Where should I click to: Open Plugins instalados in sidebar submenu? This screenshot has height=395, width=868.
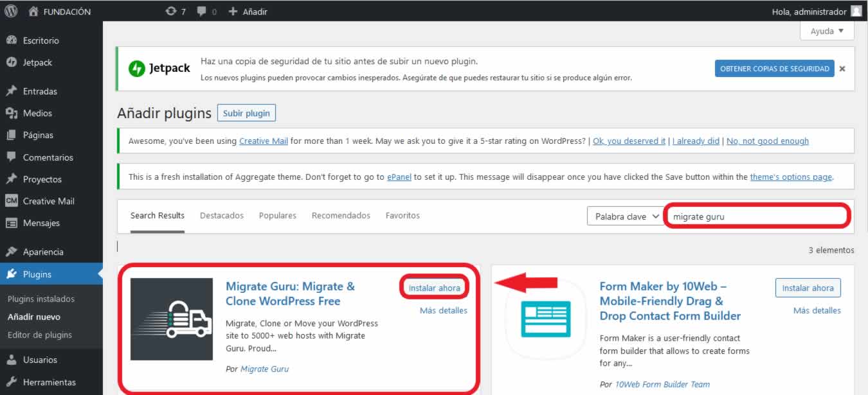click(x=41, y=299)
